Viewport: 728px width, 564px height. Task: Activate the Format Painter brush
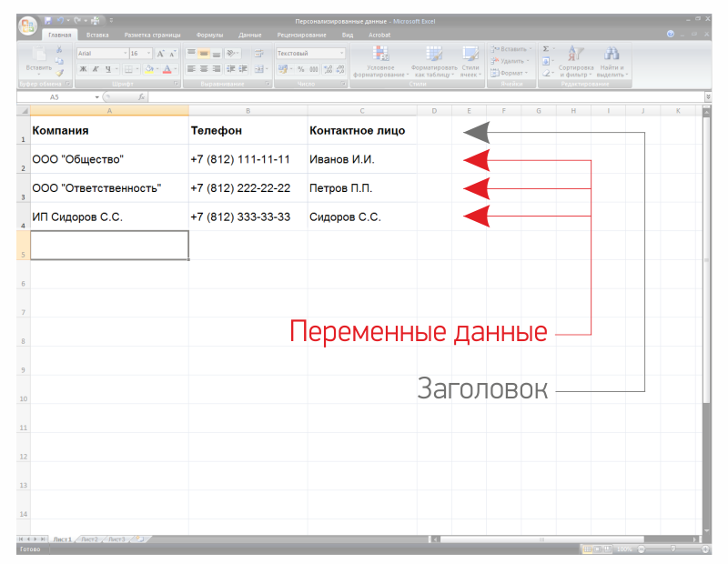(x=59, y=73)
